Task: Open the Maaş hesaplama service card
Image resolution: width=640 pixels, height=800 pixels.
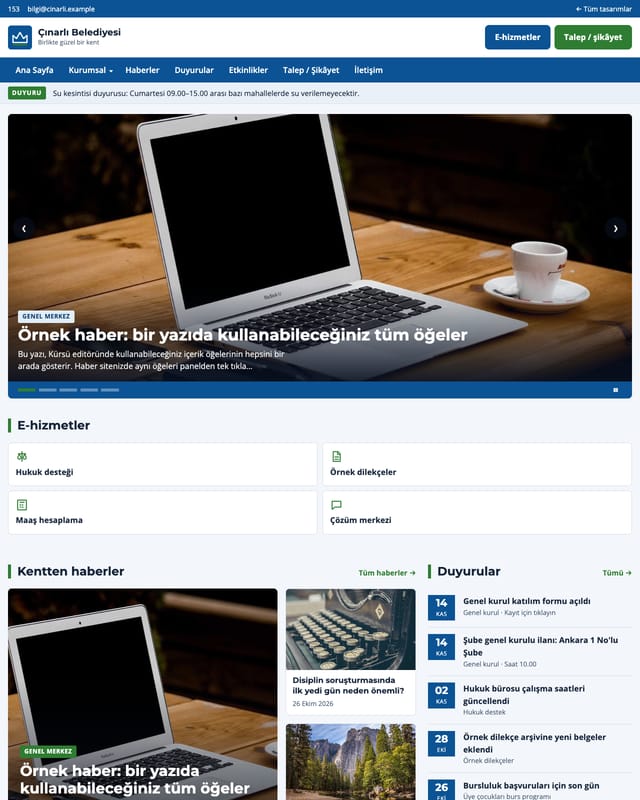Action: tap(162, 513)
